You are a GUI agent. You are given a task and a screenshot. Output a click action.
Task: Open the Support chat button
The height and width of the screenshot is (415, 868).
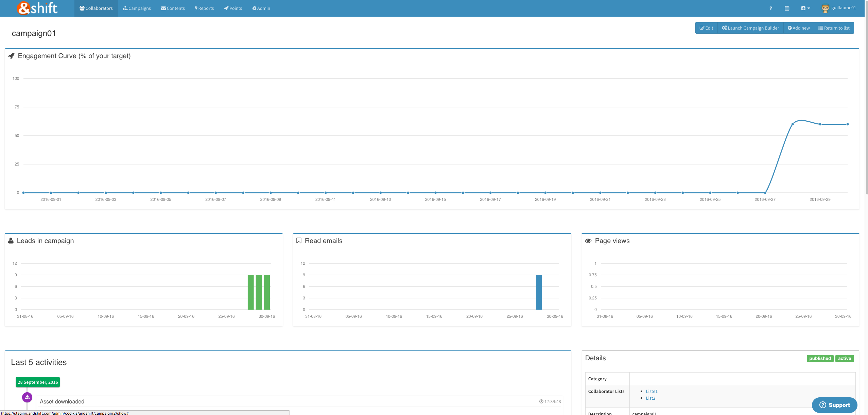(x=834, y=405)
